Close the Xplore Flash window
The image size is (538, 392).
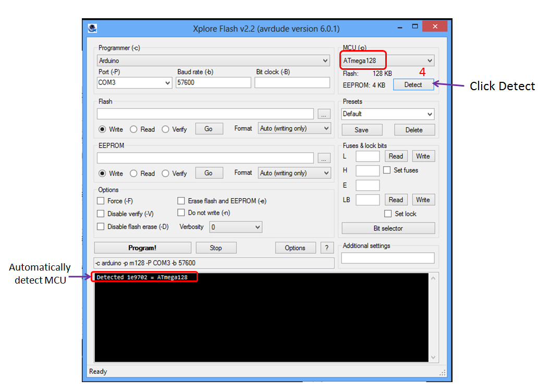[435, 27]
